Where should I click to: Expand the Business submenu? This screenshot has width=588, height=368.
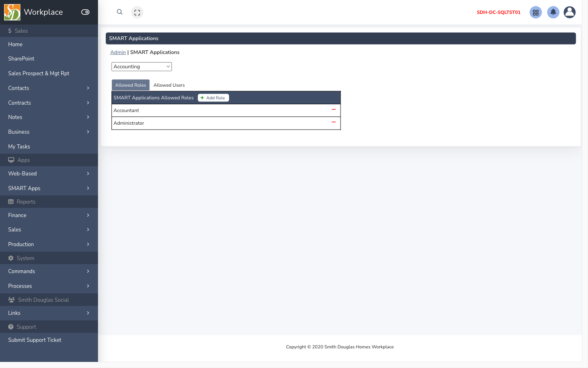point(49,132)
